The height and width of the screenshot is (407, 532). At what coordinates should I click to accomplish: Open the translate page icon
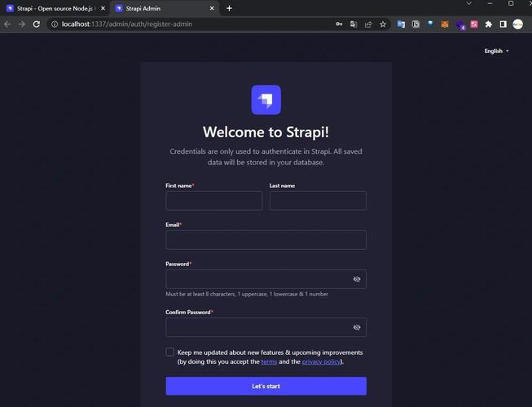click(x=354, y=24)
